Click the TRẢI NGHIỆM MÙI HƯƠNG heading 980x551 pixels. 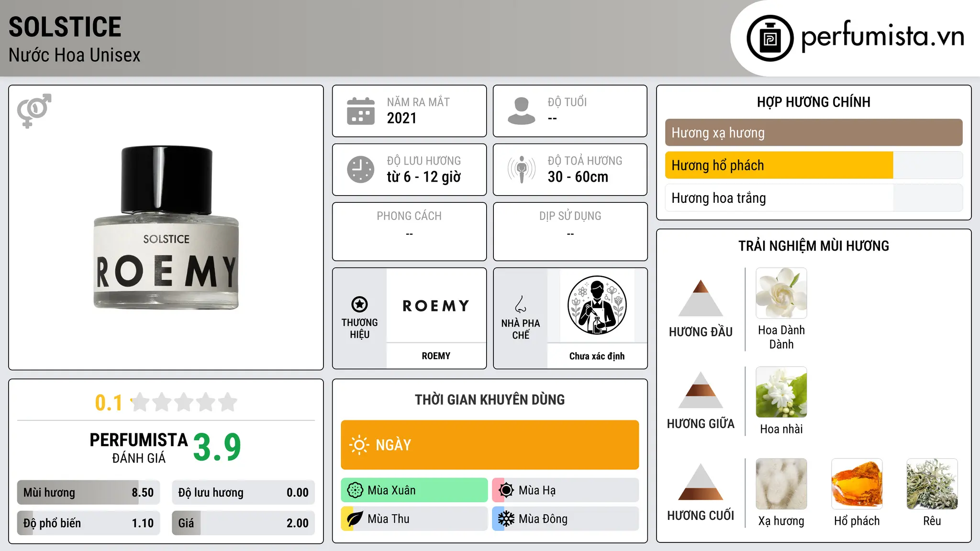click(x=813, y=246)
